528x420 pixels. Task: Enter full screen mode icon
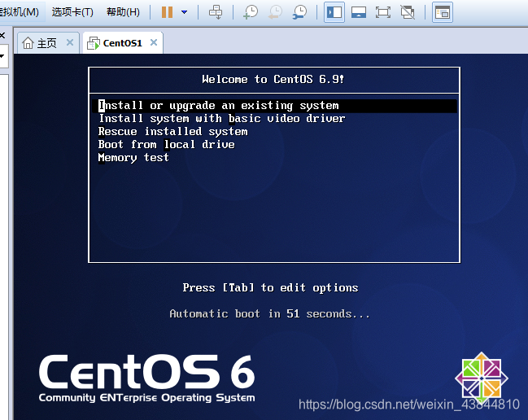coord(383,12)
